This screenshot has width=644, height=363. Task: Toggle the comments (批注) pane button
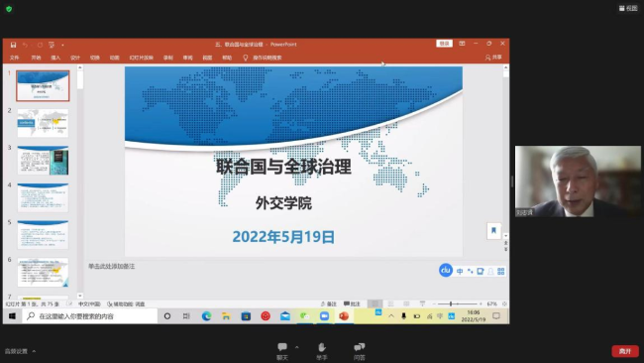pos(352,303)
